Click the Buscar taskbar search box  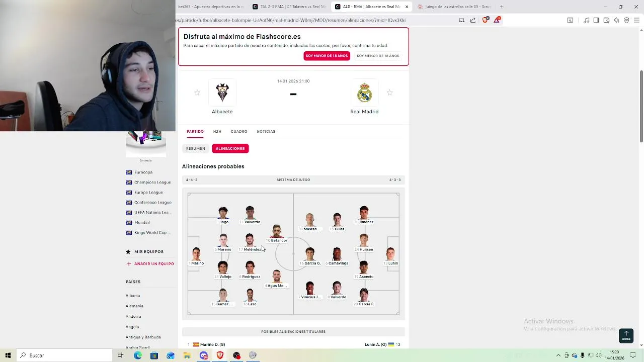click(x=64, y=355)
